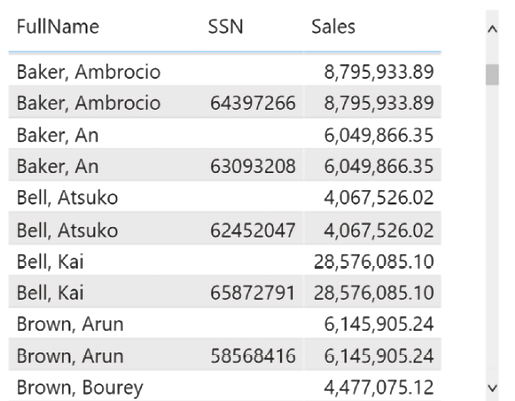Click sales value 28,576,085.10 in shaded row

374,293
